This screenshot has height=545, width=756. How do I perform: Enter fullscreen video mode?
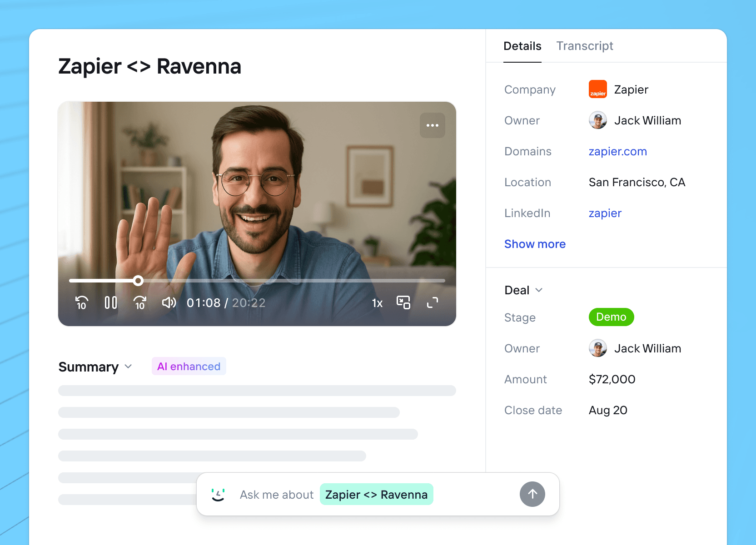[433, 302]
